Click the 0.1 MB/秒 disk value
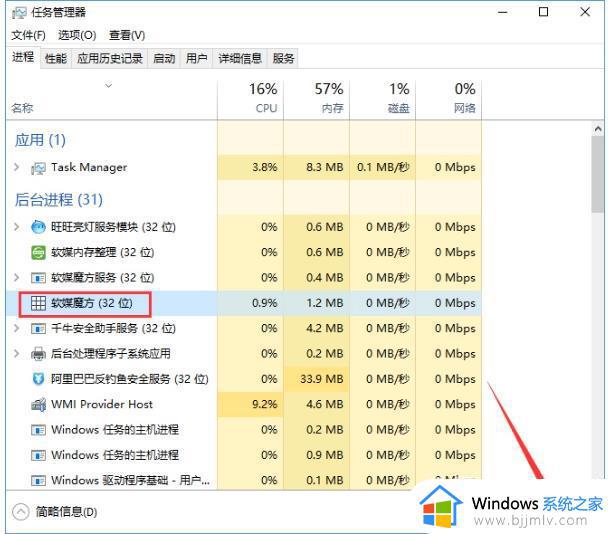The width and height of the screenshot is (608, 534). click(383, 167)
